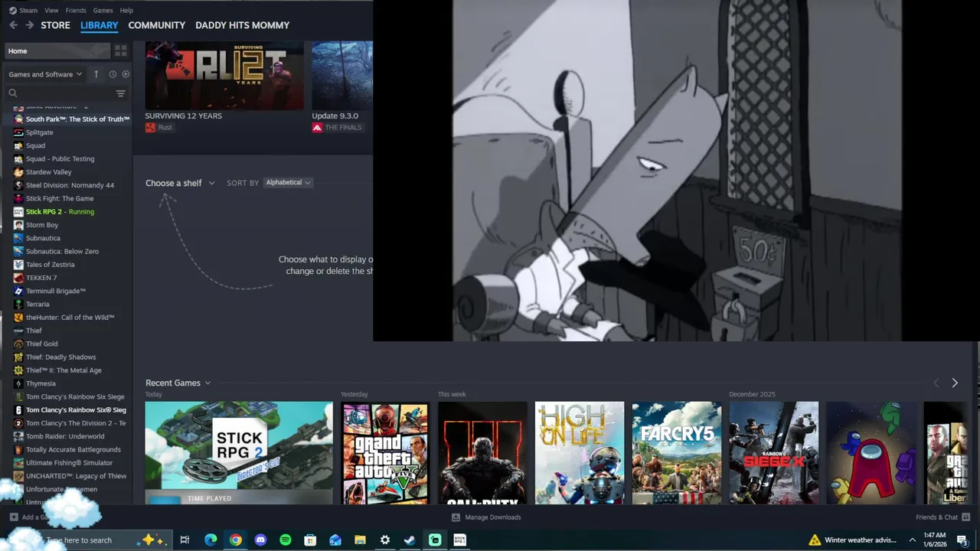980x551 pixels.
Task: Open the Winter weather advisory widget
Action: tap(853, 540)
